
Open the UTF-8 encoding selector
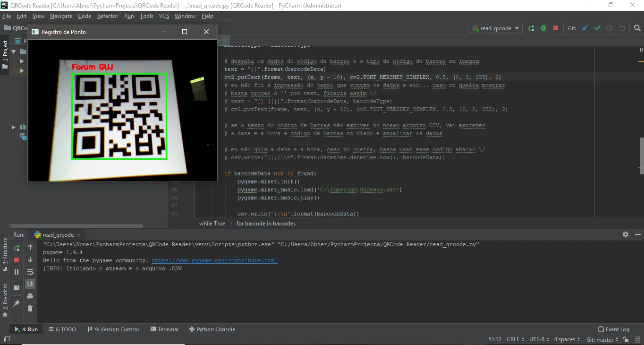[539, 339]
